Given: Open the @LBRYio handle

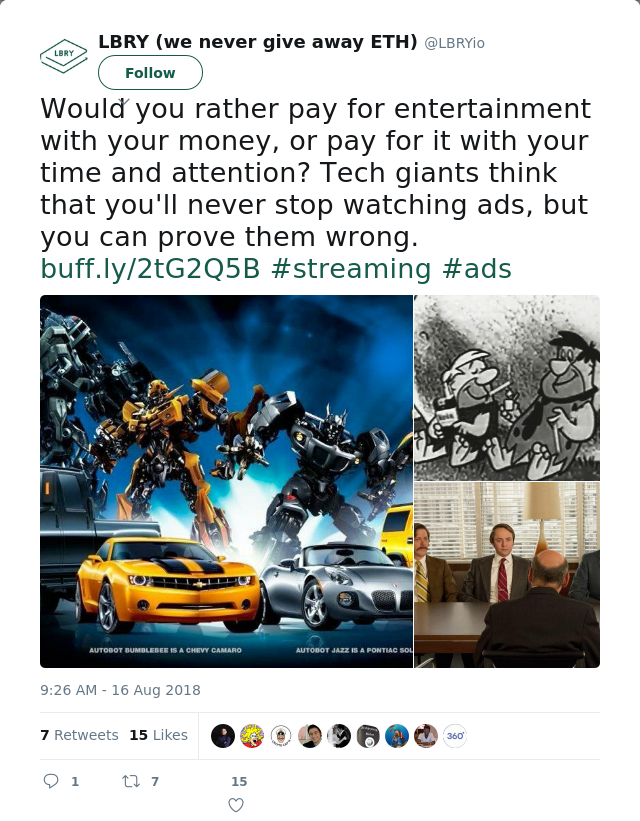Looking at the screenshot, I should (x=454, y=43).
